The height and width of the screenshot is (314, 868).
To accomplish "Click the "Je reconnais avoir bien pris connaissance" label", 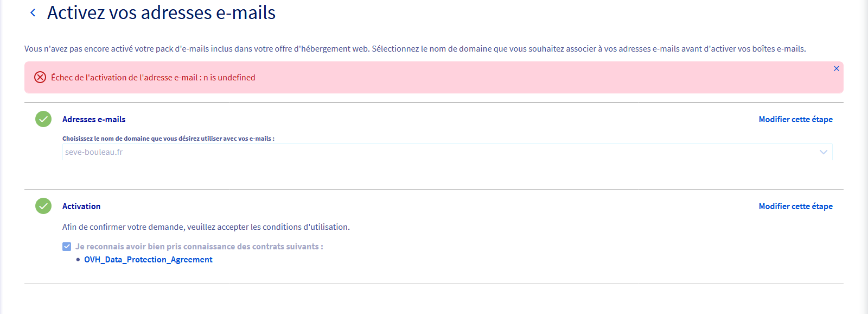I will pyautogui.click(x=199, y=247).
